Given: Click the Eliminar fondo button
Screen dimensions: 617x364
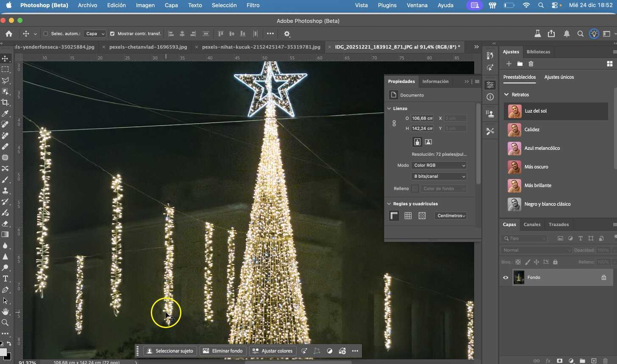Looking at the screenshot, I should 223,351.
